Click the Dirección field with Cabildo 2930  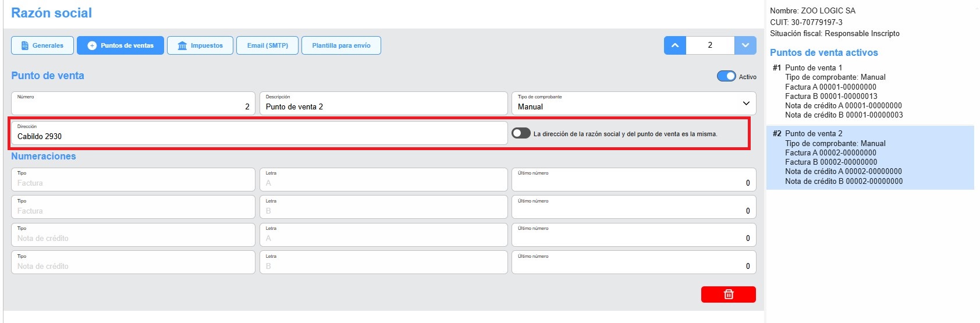(259, 133)
